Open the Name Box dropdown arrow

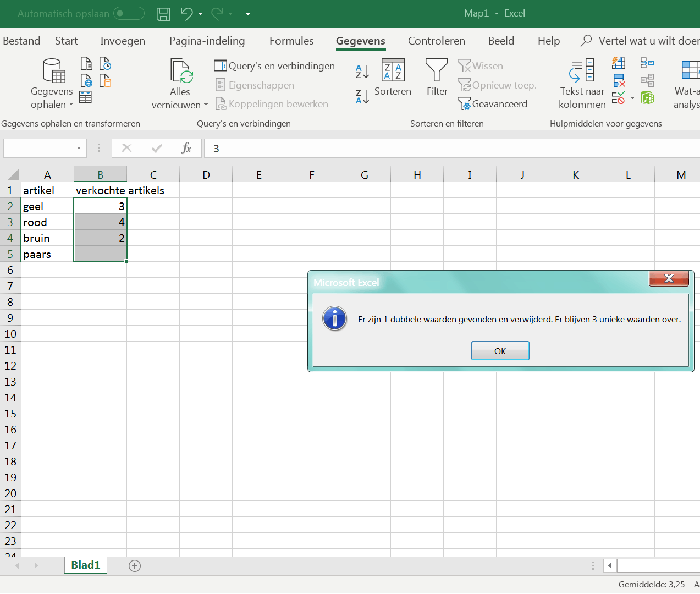pos(79,148)
